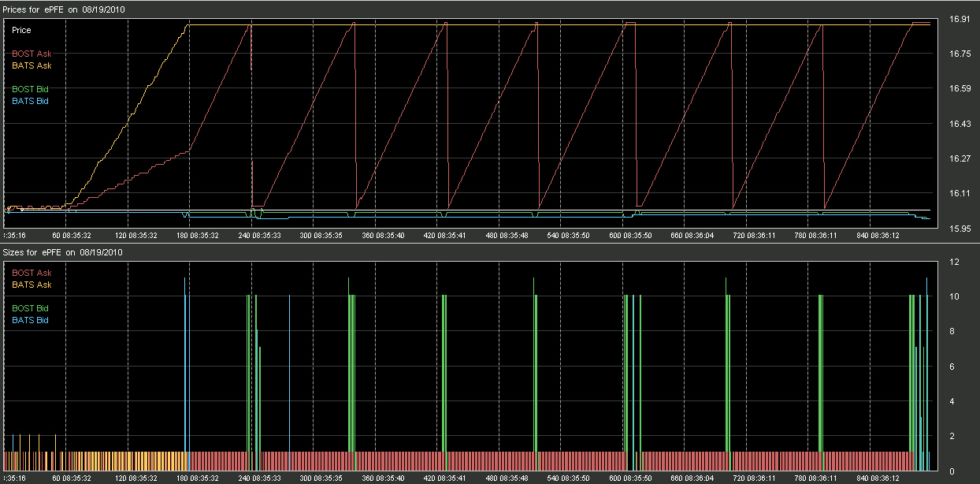The width and height of the screenshot is (980, 484).
Task: Click the 16.75 price axis value
Action: (960, 54)
